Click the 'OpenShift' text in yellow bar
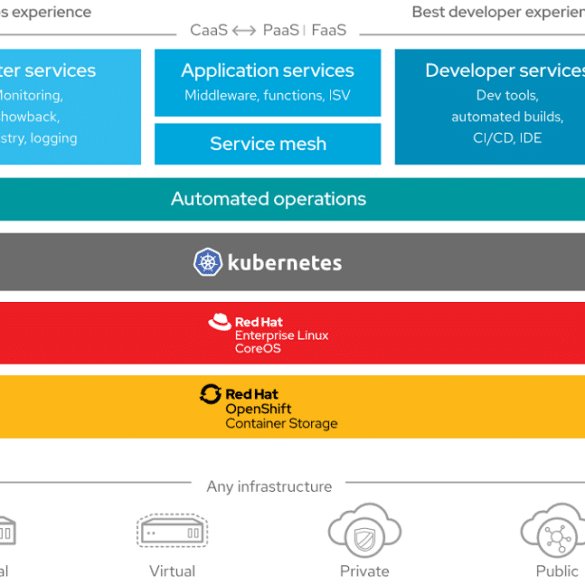This screenshot has width=585, height=585. coord(258,409)
